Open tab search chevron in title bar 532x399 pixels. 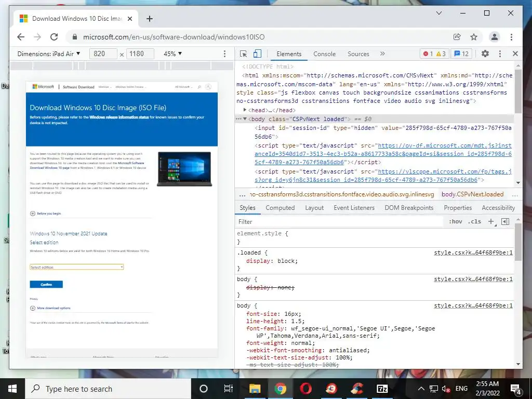click(438, 13)
